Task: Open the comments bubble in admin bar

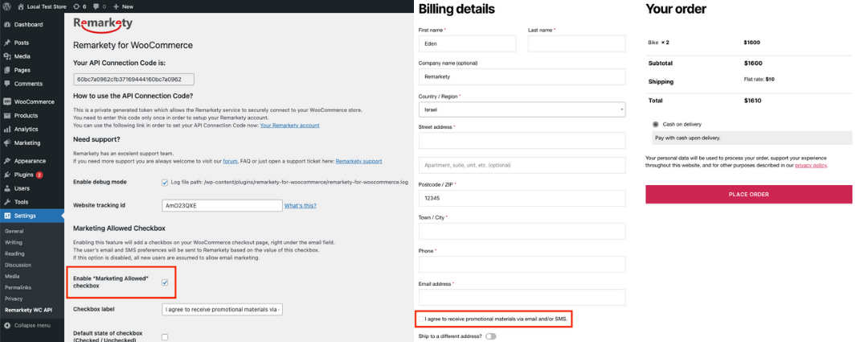Action: (x=100, y=6)
